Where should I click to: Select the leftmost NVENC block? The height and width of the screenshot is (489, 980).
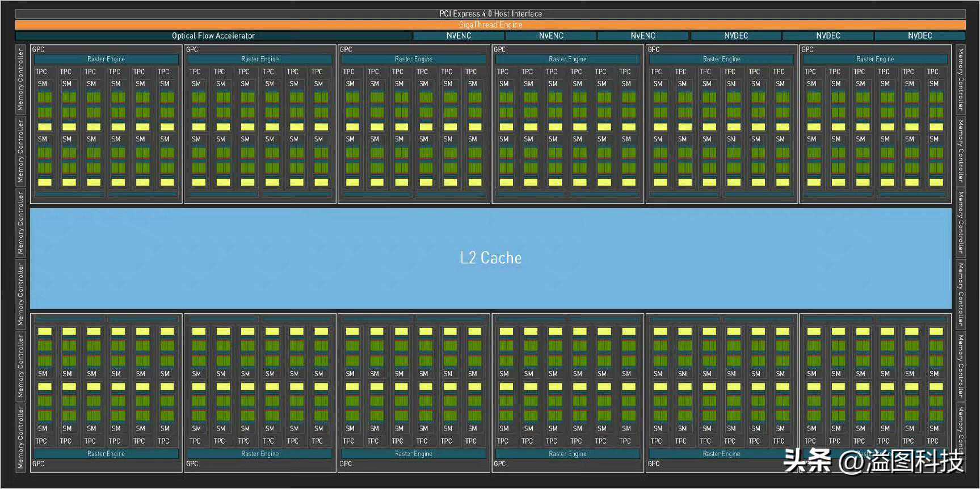click(x=459, y=36)
